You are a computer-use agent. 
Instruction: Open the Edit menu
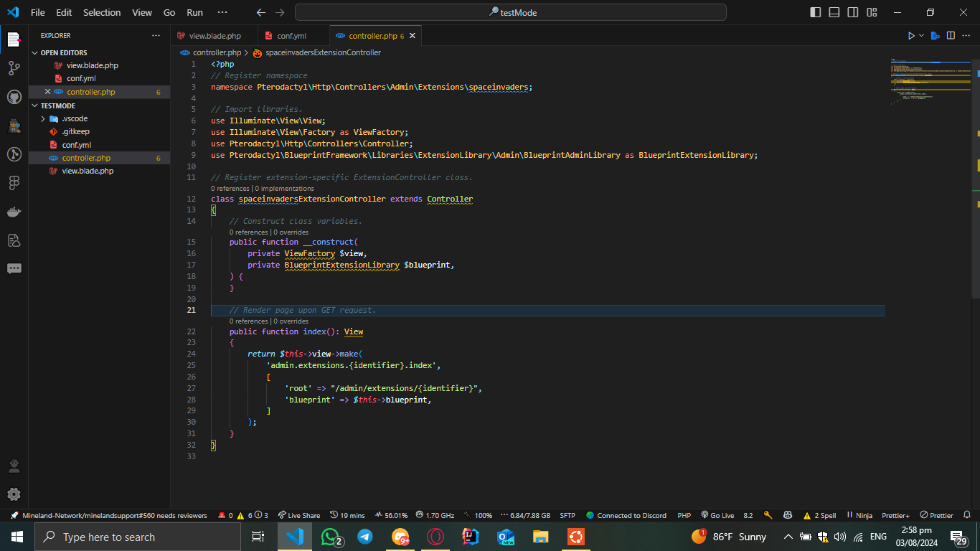click(64, 12)
